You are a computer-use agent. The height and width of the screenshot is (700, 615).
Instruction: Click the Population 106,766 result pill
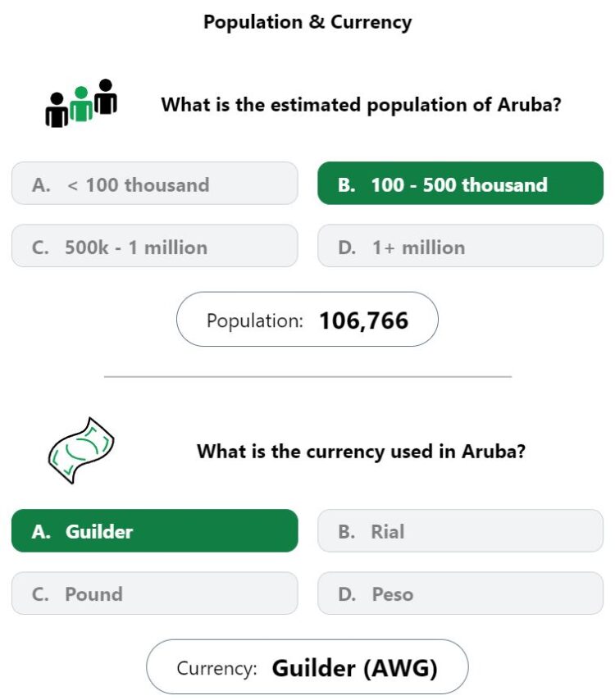click(x=307, y=319)
